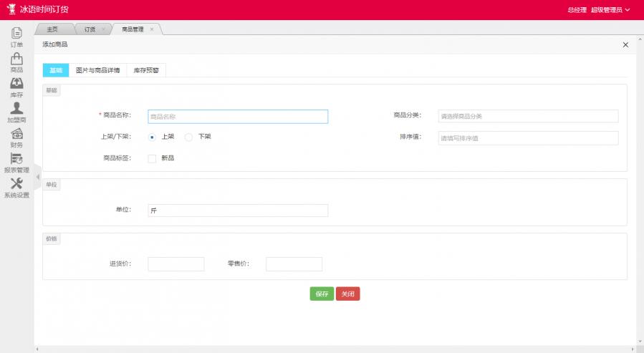Open the 商品 products sidebar icon

[x=16, y=62]
